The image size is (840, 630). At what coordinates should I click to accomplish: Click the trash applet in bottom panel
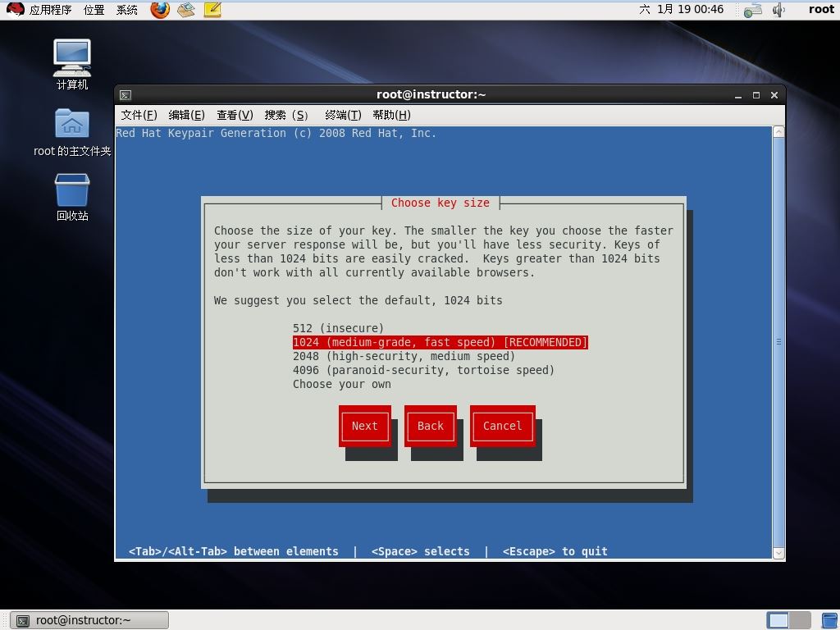(830, 620)
